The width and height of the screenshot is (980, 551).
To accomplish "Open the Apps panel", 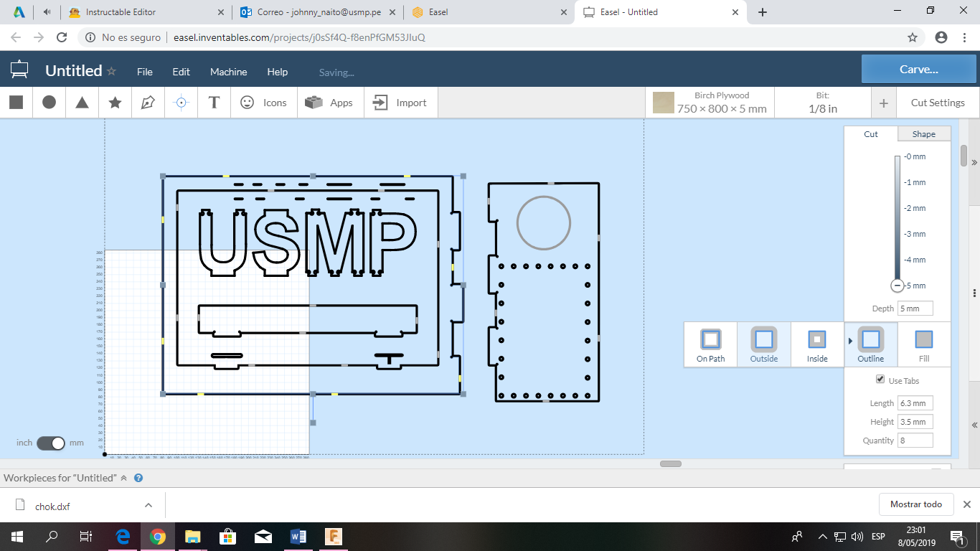I will 329,103.
